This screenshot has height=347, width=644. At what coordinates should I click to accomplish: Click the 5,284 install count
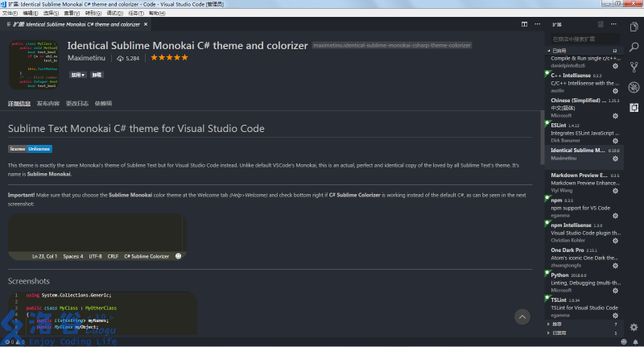pos(128,58)
